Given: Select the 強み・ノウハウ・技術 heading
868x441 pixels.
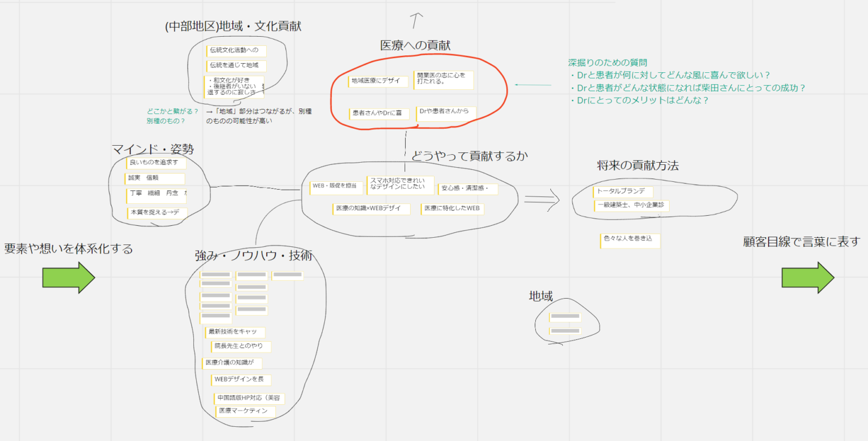Looking at the screenshot, I should coord(254,256).
